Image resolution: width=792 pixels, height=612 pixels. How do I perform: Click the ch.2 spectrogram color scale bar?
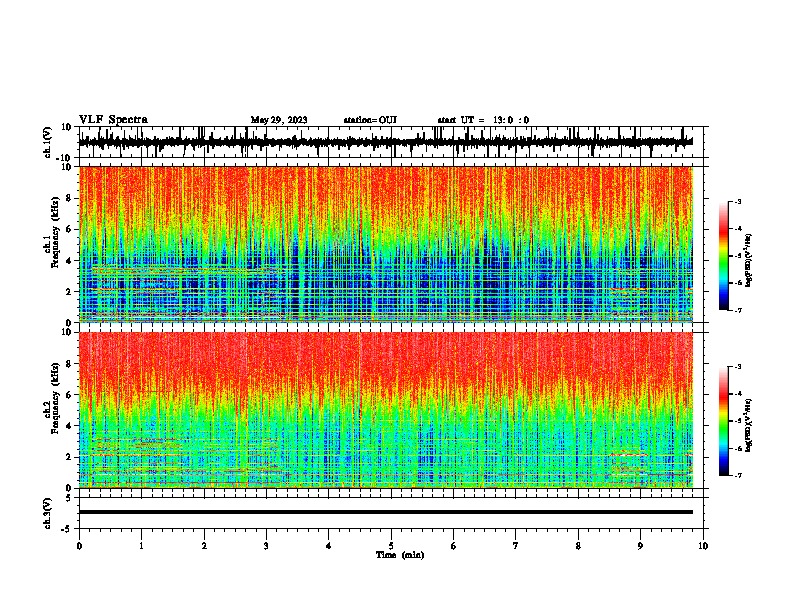pos(723,421)
